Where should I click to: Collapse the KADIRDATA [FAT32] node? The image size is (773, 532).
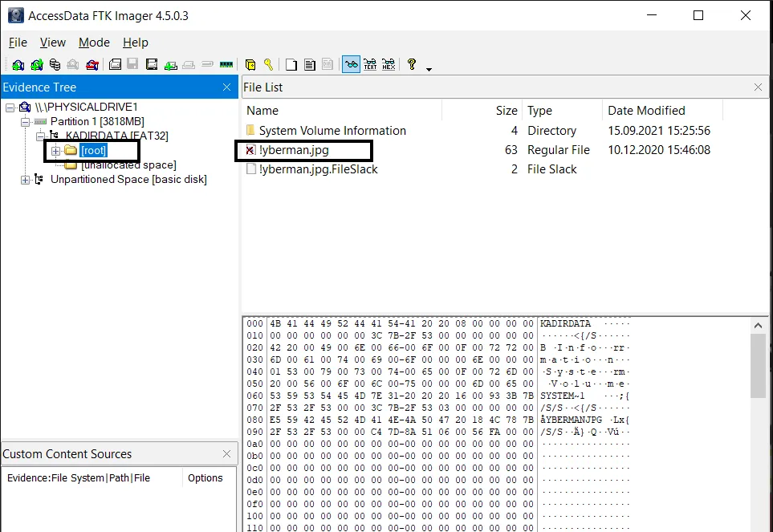tap(40, 136)
